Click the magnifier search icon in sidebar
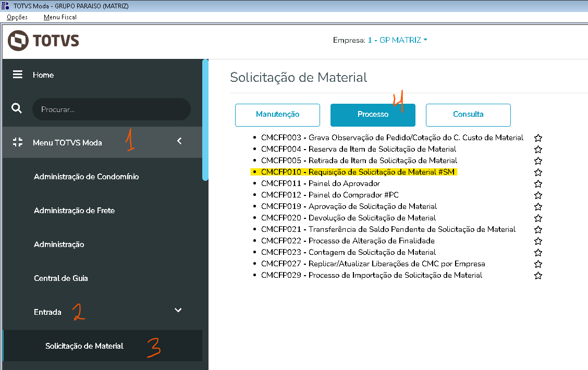 coord(17,108)
